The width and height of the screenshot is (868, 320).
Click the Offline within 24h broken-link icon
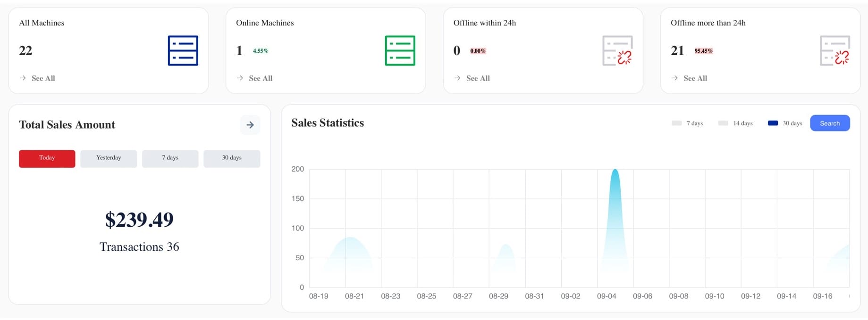click(x=617, y=50)
